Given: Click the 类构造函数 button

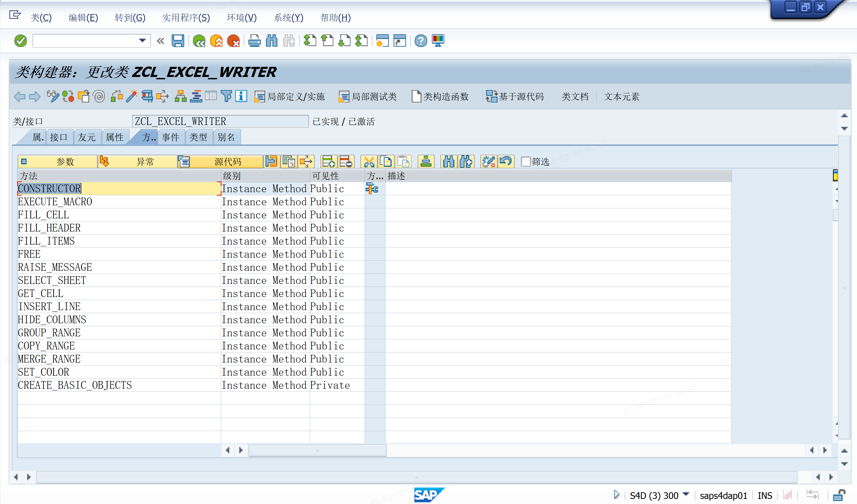Looking at the screenshot, I should [440, 96].
